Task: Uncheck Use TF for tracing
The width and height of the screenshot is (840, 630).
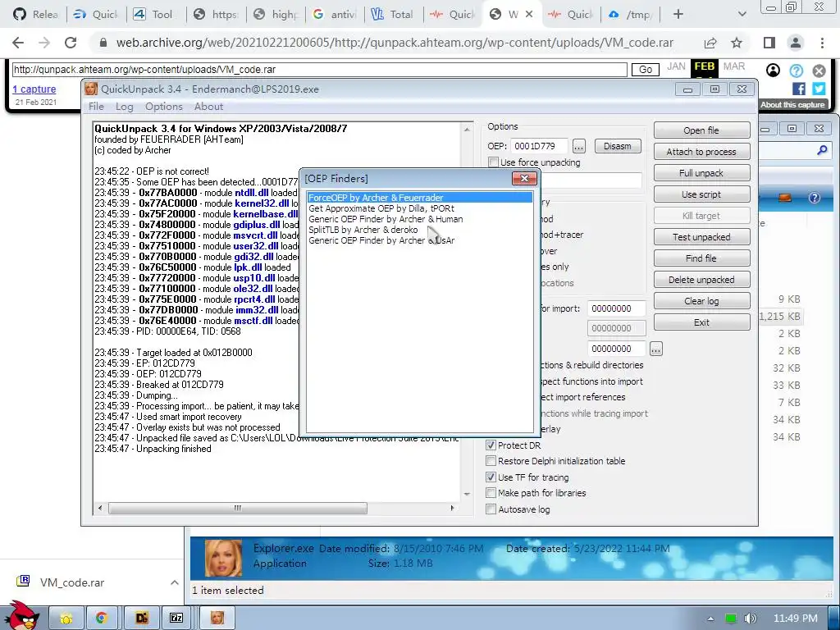Action: point(491,477)
